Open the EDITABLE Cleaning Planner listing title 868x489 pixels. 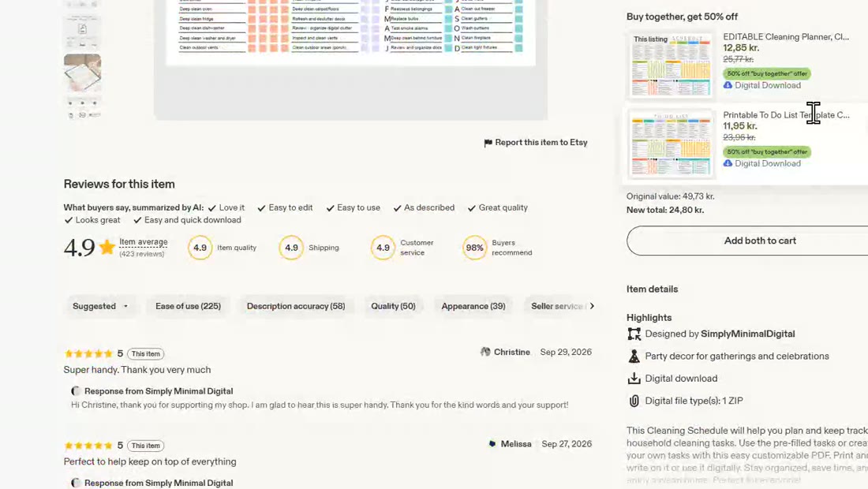pos(786,36)
